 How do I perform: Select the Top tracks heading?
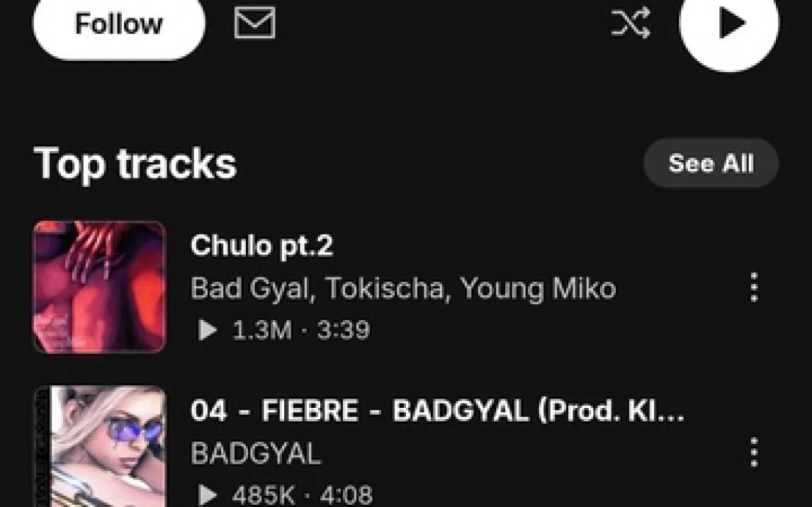tap(135, 164)
